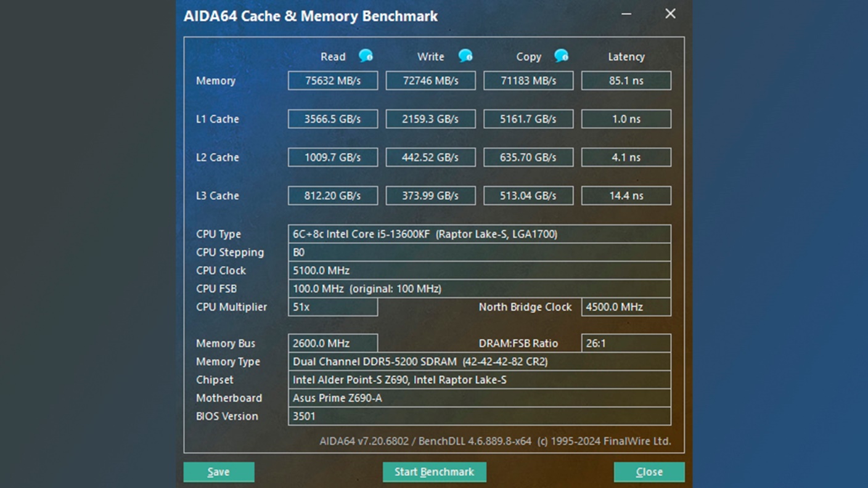Select L3 Cache Copy 513.04 GB/s
The image size is (868, 488).
528,195
